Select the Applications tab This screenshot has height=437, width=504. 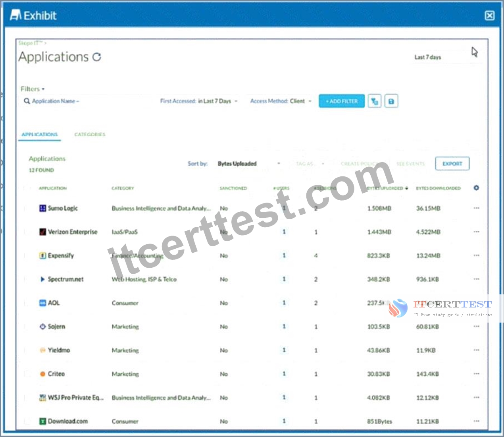(x=40, y=135)
